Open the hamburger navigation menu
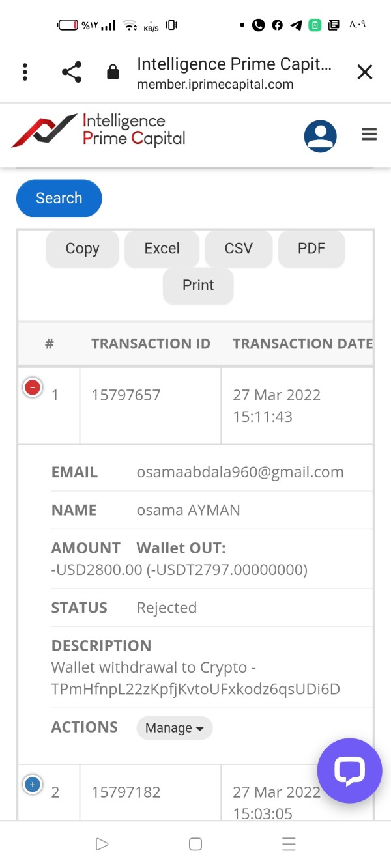The image size is (391, 868). tap(369, 135)
